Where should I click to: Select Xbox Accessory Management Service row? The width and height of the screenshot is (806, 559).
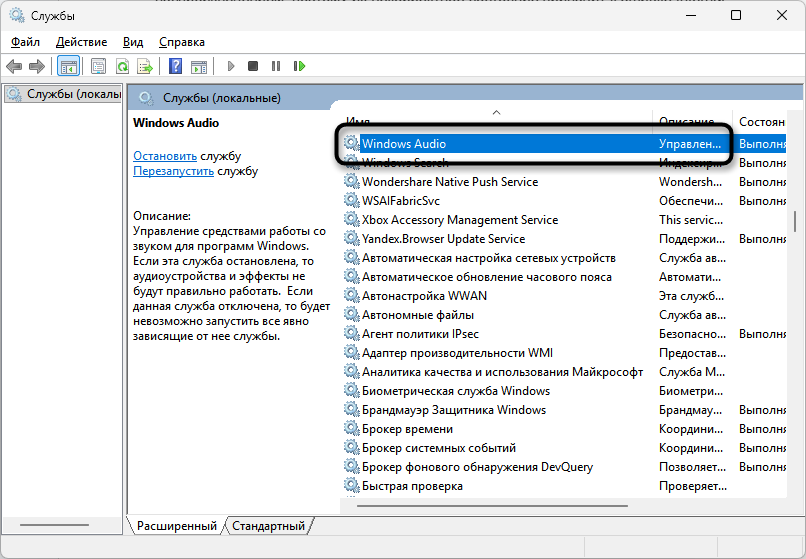coord(564,220)
